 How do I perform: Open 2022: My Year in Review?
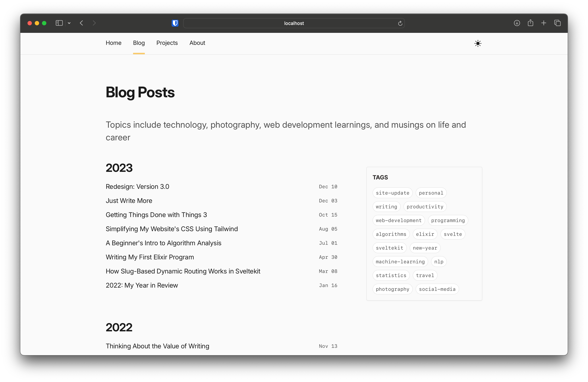tap(142, 285)
